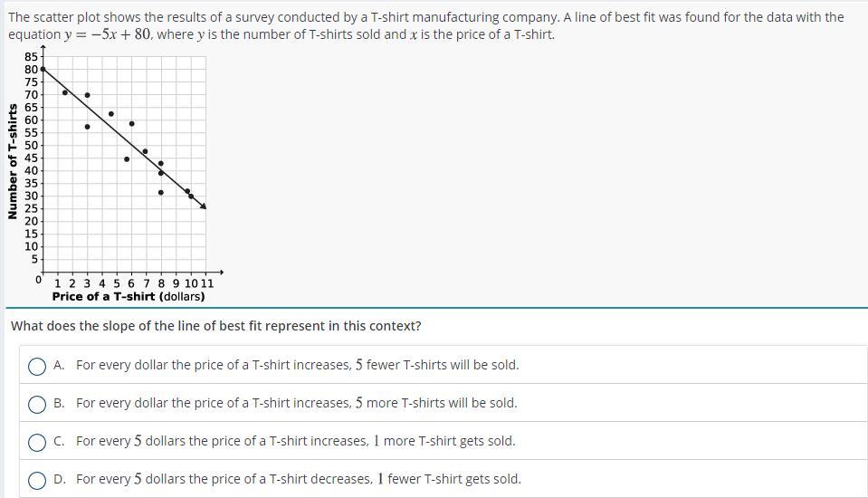Click the 'Number of T-shirts' axis label

[12, 161]
